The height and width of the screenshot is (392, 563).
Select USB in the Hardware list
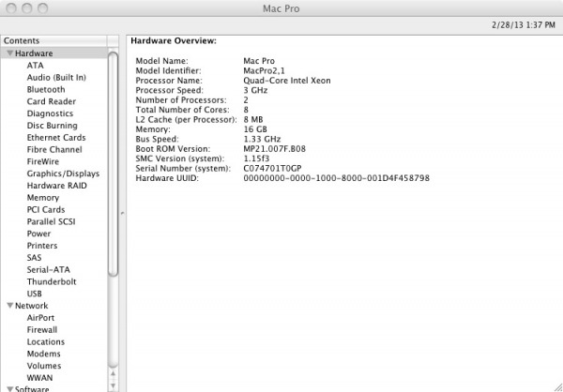[x=35, y=294]
